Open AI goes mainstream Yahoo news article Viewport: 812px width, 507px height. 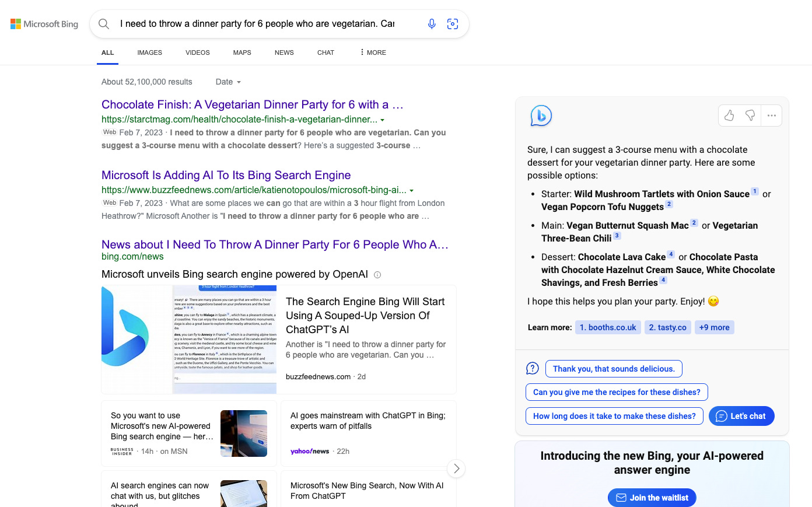368,421
